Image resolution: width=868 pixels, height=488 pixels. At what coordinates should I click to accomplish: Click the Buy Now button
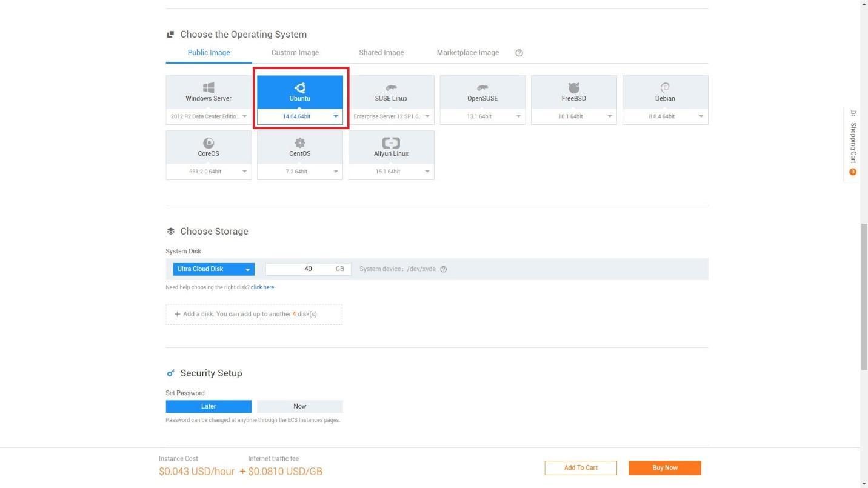[665, 467]
